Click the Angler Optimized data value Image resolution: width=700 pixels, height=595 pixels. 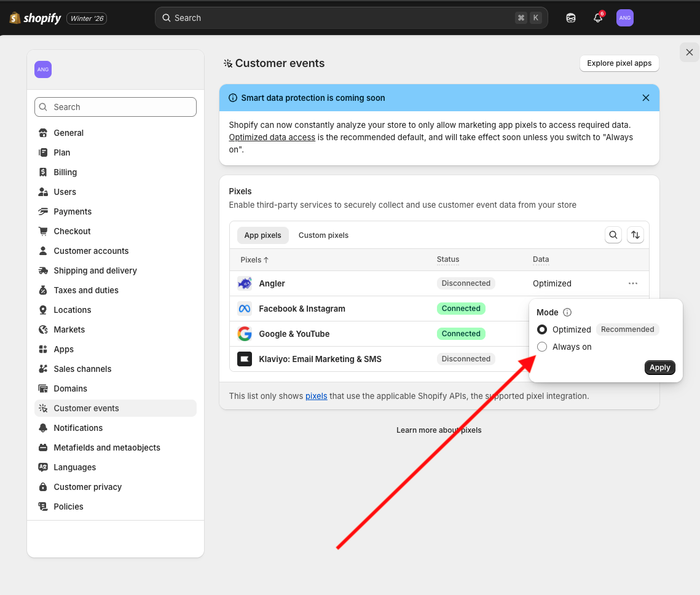552,283
